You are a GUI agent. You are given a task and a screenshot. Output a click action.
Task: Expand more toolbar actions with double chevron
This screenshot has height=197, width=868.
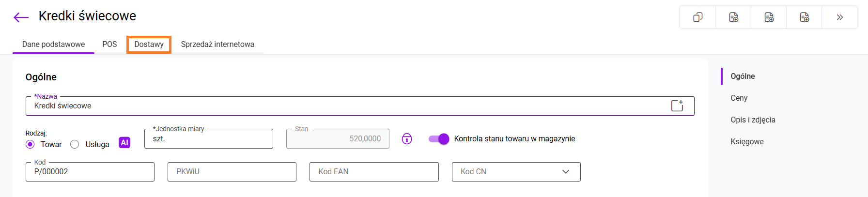coord(839,17)
